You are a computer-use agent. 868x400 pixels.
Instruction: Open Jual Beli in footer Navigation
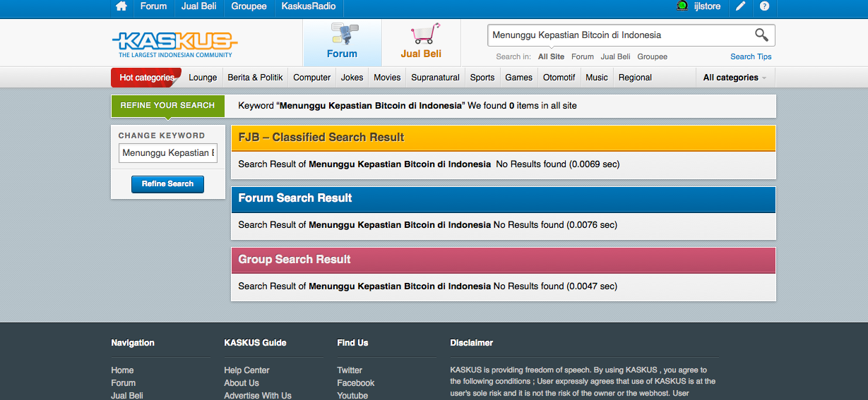tap(127, 396)
